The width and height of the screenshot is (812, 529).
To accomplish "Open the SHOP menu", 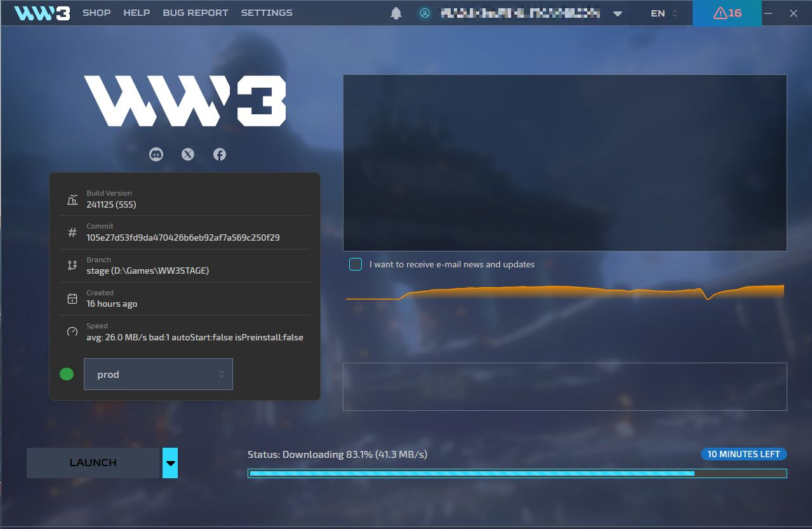I will pyautogui.click(x=97, y=13).
